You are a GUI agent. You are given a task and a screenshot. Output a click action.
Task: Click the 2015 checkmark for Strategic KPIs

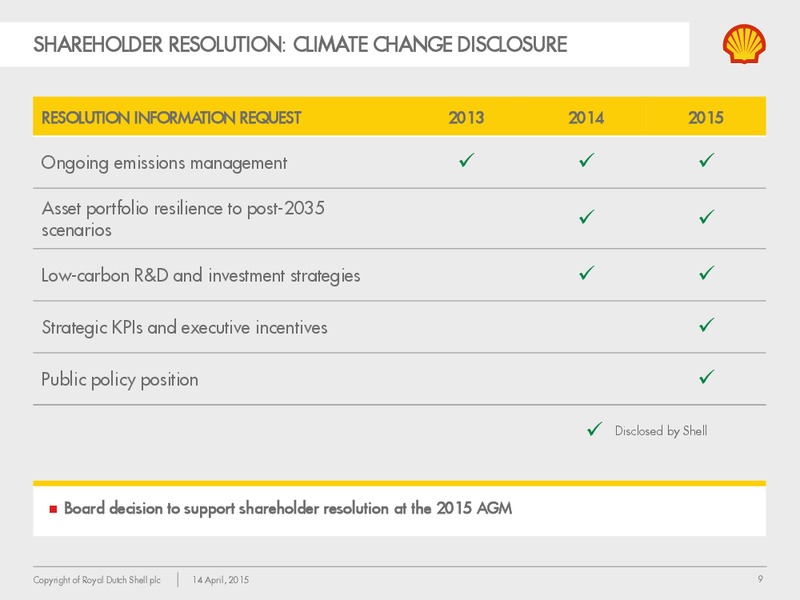click(707, 325)
